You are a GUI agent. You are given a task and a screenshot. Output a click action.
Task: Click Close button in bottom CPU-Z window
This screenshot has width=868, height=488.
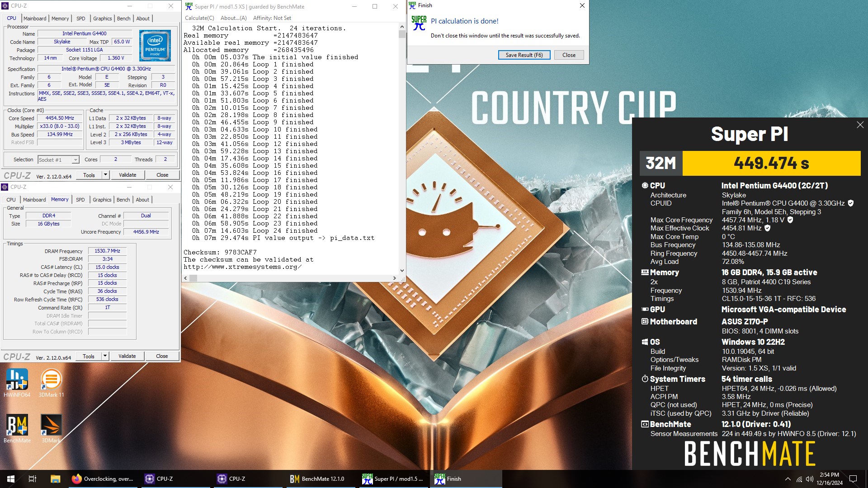(x=162, y=356)
